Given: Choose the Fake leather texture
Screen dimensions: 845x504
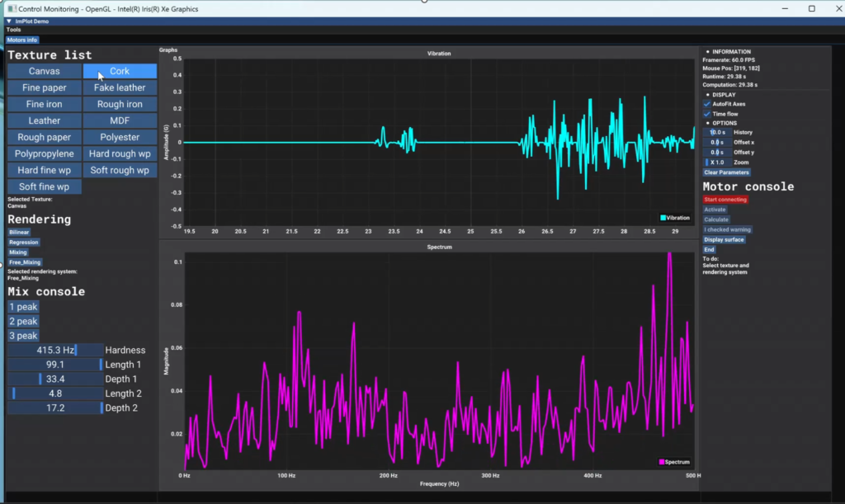Looking at the screenshot, I should click(x=120, y=87).
